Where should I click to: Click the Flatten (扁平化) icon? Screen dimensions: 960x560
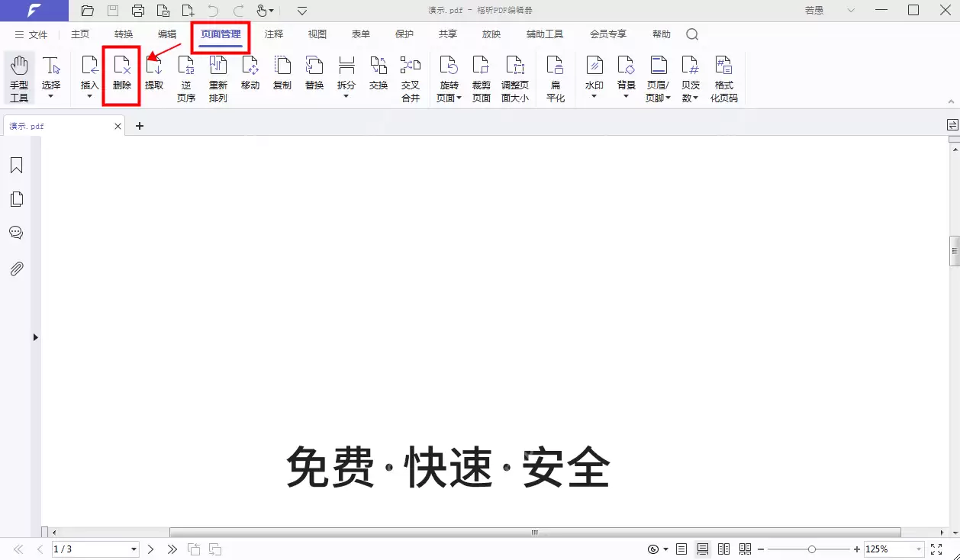(556, 75)
